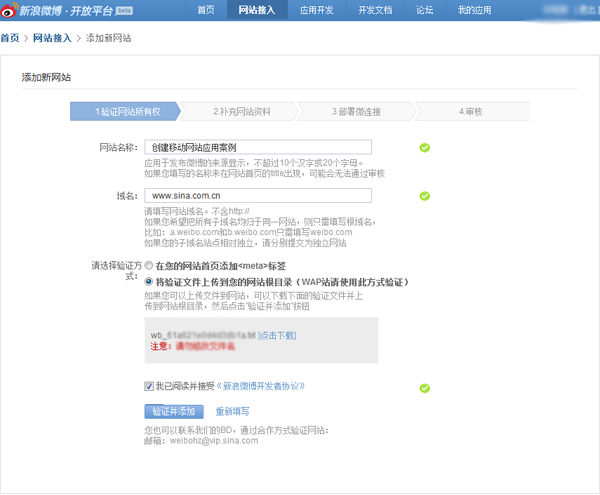Click the Sina Weibo eye logo
The height and width of the screenshot is (495, 600).
pyautogui.click(x=9, y=10)
